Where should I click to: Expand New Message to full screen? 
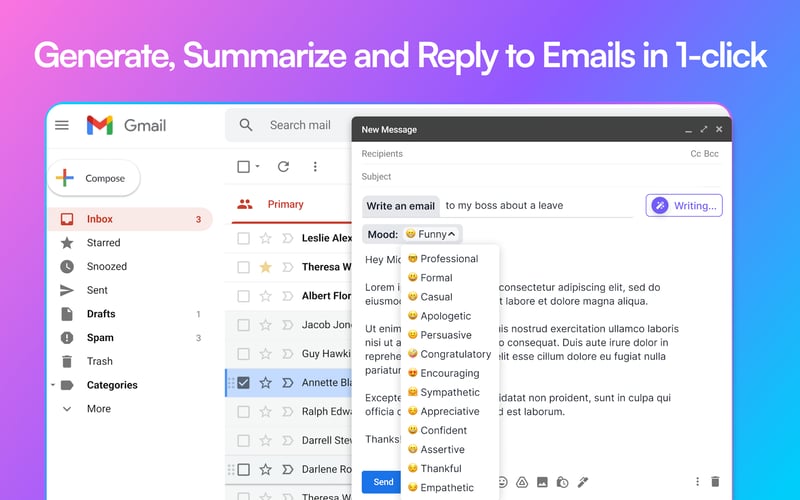704,129
